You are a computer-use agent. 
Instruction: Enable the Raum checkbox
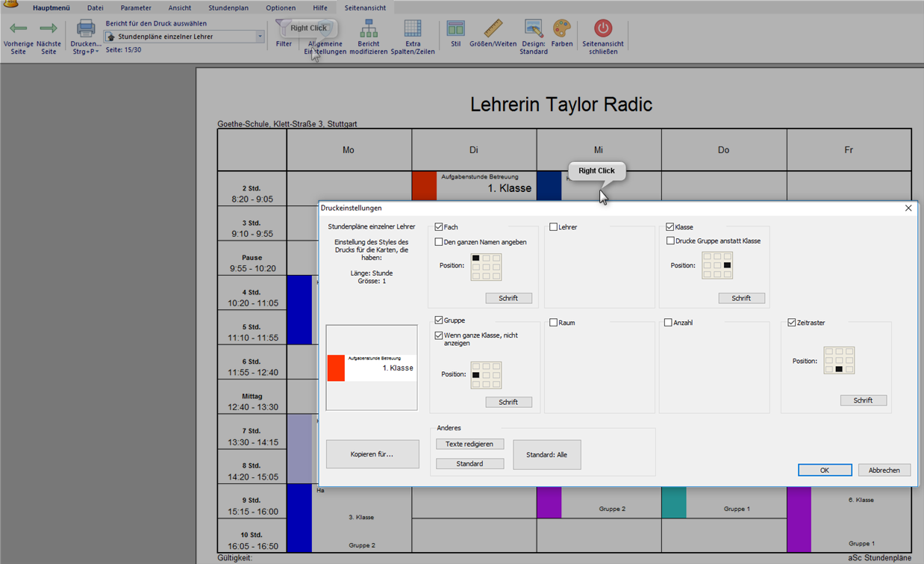coord(554,323)
